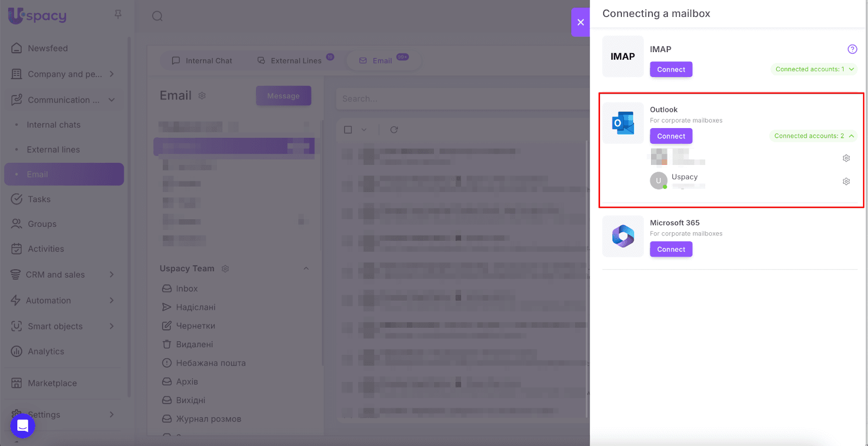
Task: Click Connect button for Microsoft 365
Action: pos(671,250)
